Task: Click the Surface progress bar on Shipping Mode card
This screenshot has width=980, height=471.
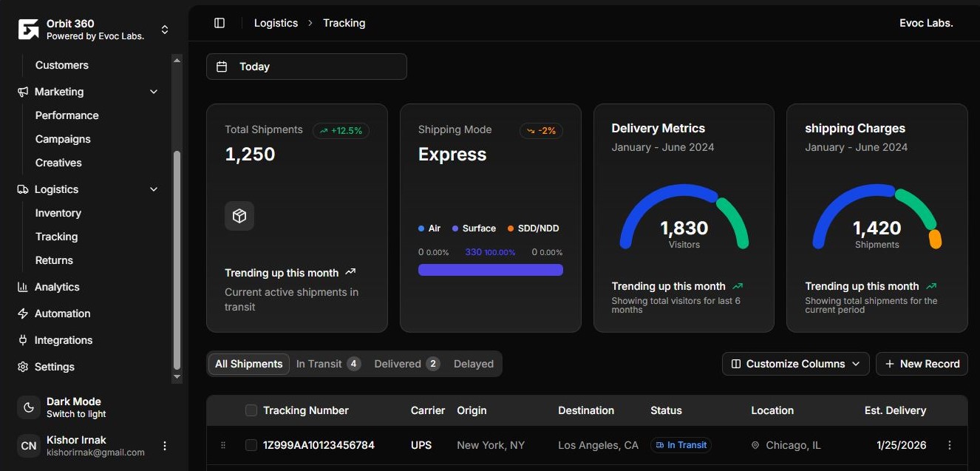Action: click(x=490, y=269)
